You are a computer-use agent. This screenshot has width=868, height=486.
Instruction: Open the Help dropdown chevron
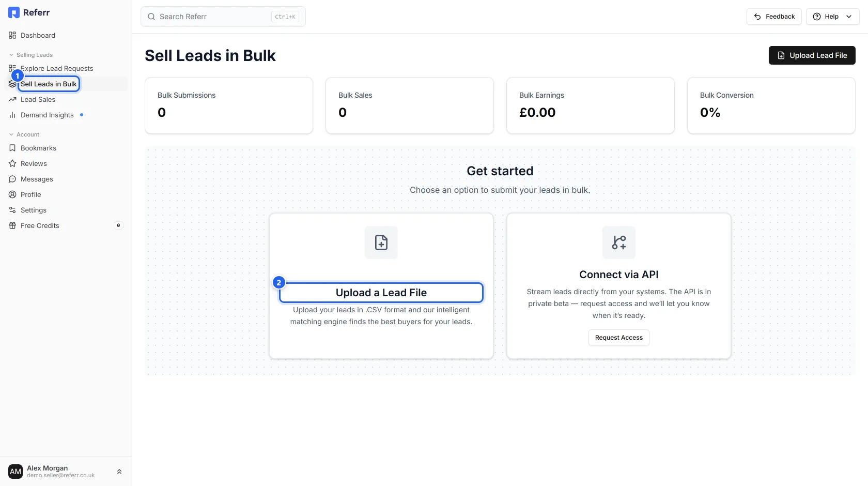point(849,17)
